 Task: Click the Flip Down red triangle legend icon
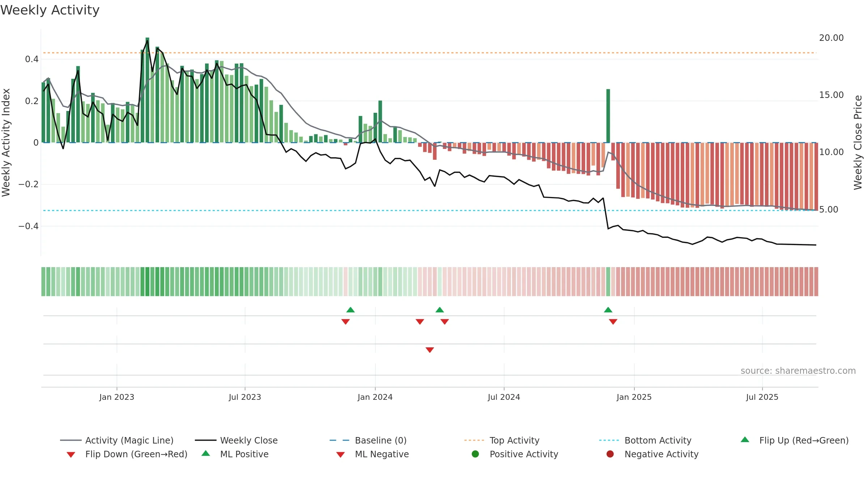(x=71, y=455)
